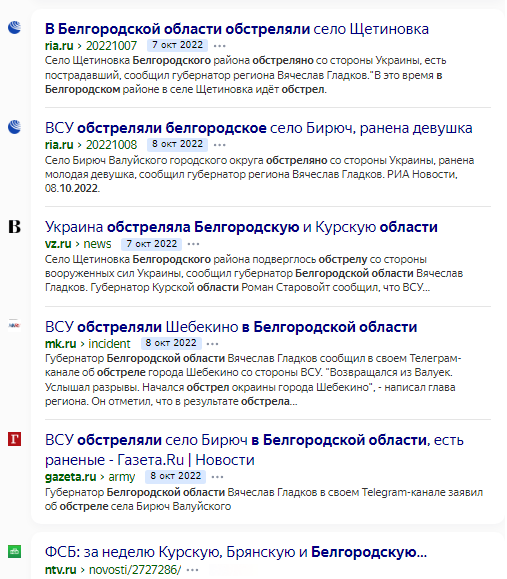Screen dimensions: 507x579
Task: Open result 'ВСУ обстреляли белгородское село Бирюч, ранена девушка'
Action: [258, 128]
